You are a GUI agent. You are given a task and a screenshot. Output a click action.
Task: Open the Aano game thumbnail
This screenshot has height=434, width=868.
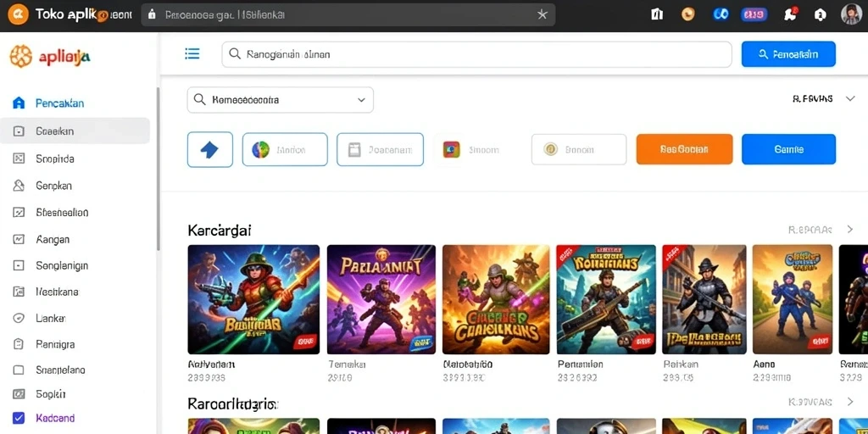click(793, 299)
